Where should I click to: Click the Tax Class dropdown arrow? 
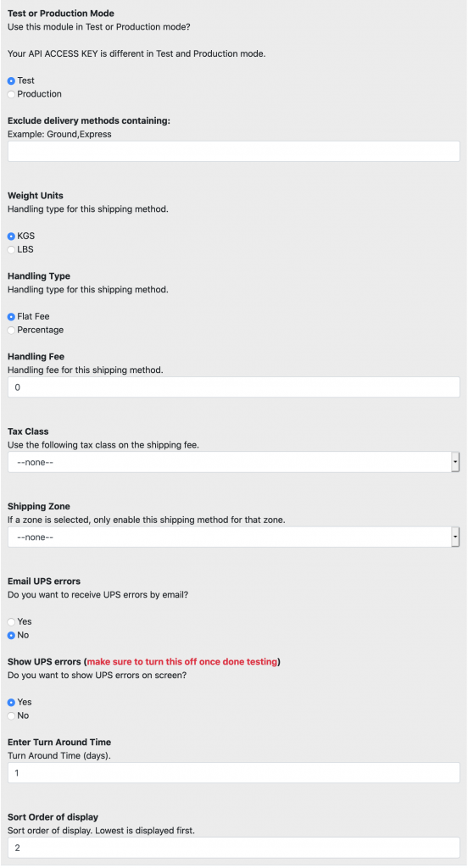[455, 462]
